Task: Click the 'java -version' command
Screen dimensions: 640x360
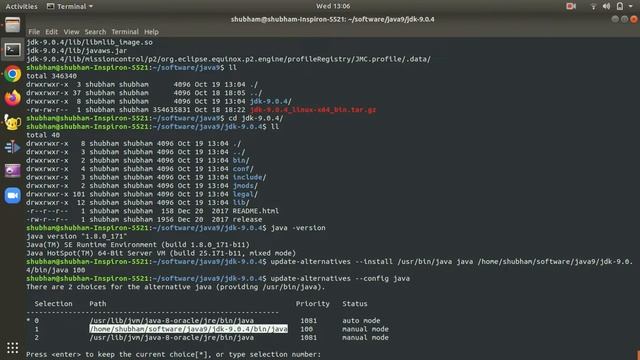Action: (298, 228)
